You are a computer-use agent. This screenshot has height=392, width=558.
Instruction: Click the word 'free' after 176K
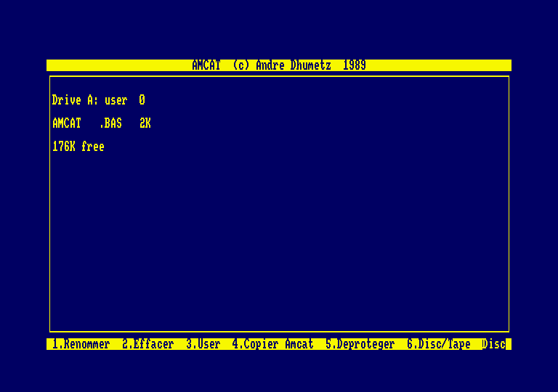click(92, 147)
